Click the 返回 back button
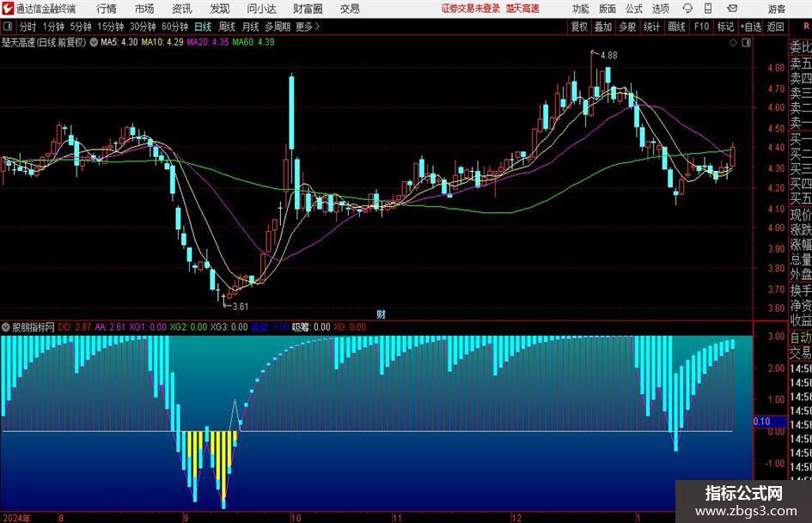 pos(775,27)
